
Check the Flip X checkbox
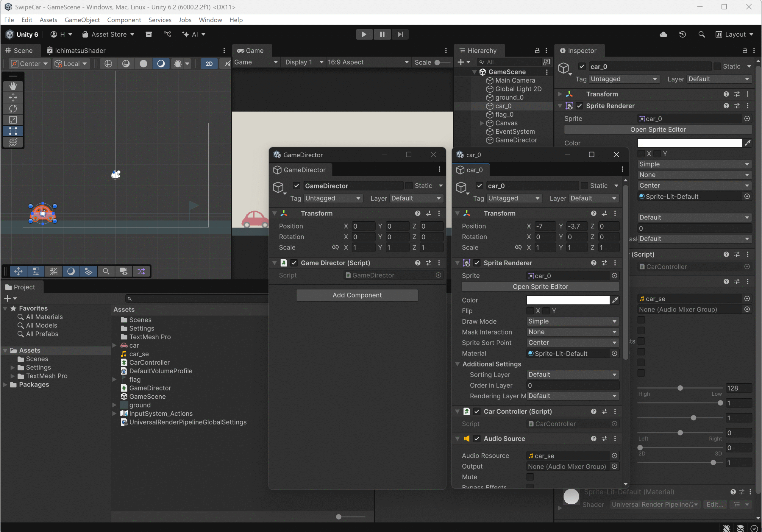coord(530,311)
